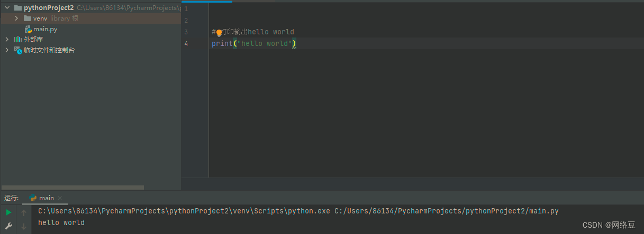Expand the 外部库 tree node
This screenshot has width=644, height=234.
[x=7, y=40]
